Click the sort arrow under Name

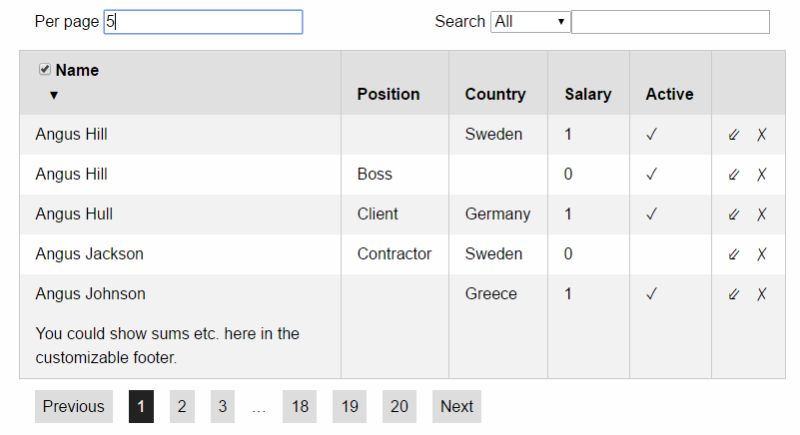point(54,95)
